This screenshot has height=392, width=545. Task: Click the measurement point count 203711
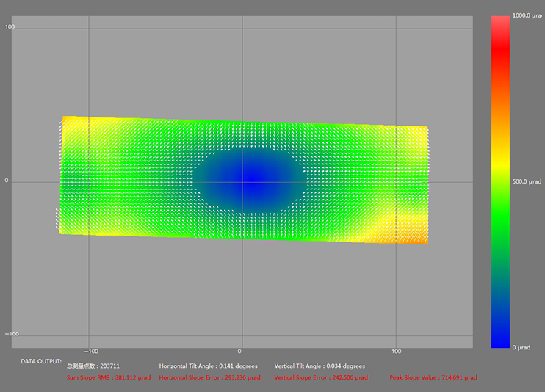(x=93, y=366)
